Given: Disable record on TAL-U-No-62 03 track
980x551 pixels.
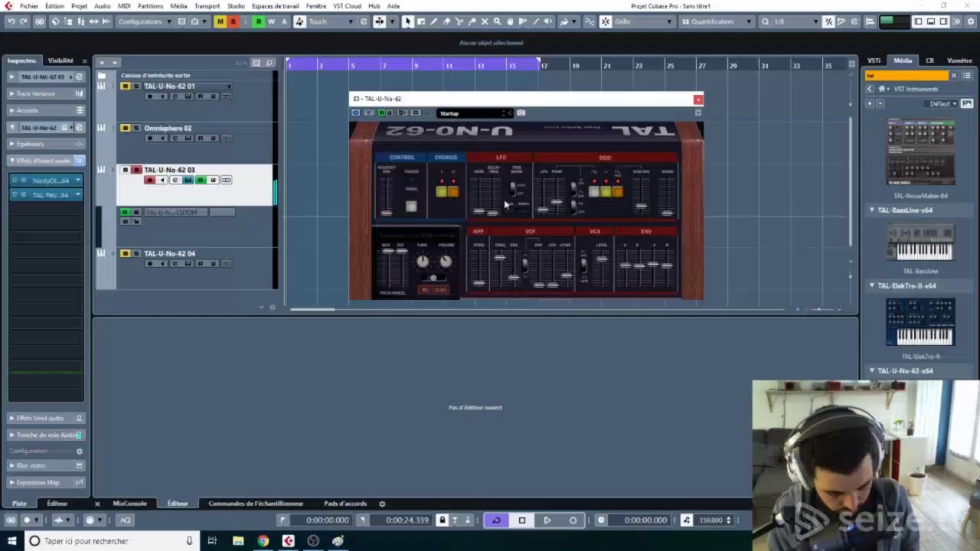Looking at the screenshot, I should [149, 180].
